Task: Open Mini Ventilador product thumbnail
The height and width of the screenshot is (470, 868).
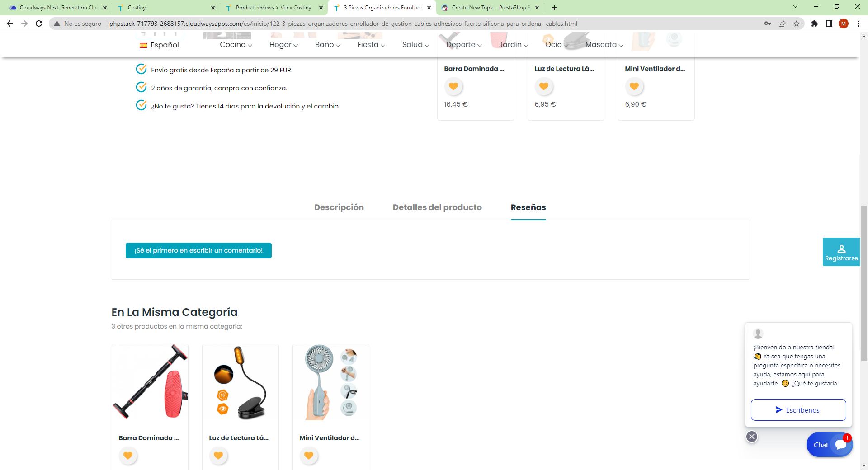Action: pyautogui.click(x=331, y=382)
